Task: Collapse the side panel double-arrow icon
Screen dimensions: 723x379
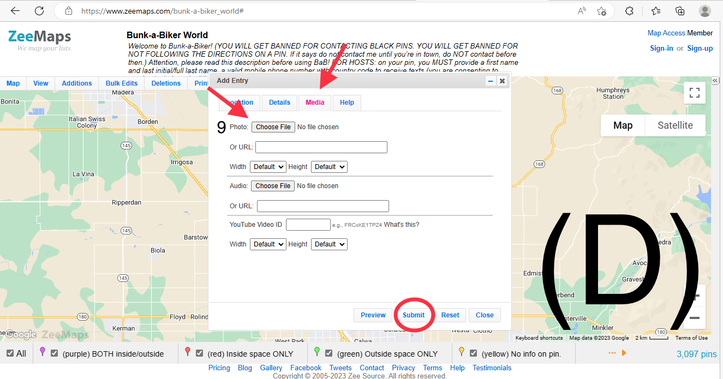Action: pyautogui.click(x=715, y=81)
